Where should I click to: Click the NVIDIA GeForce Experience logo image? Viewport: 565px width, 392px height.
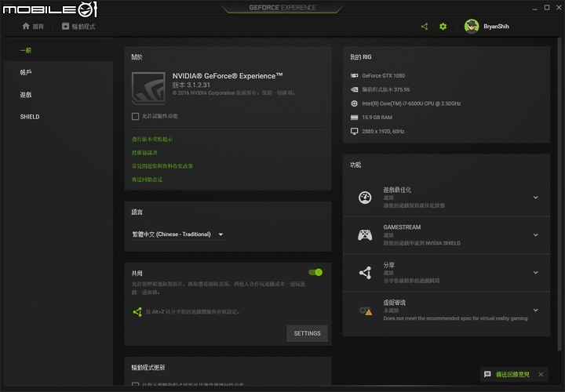148,88
